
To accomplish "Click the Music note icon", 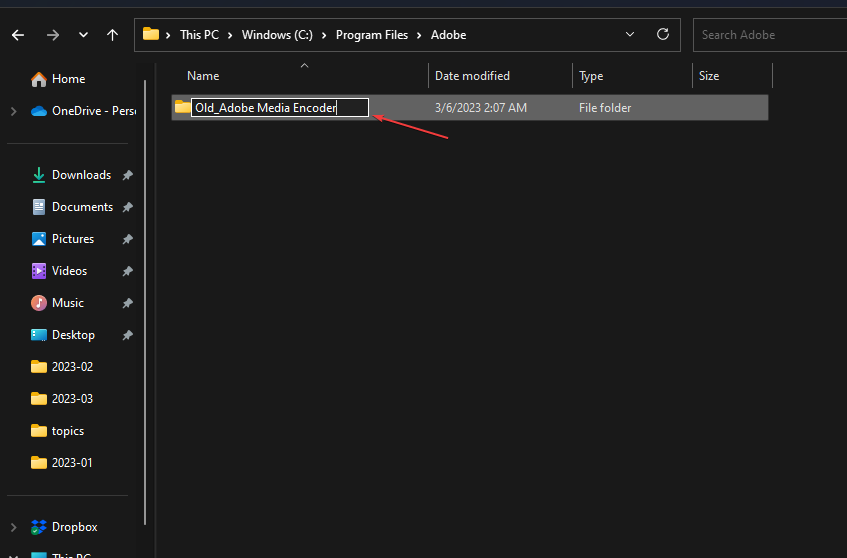I will pos(39,302).
